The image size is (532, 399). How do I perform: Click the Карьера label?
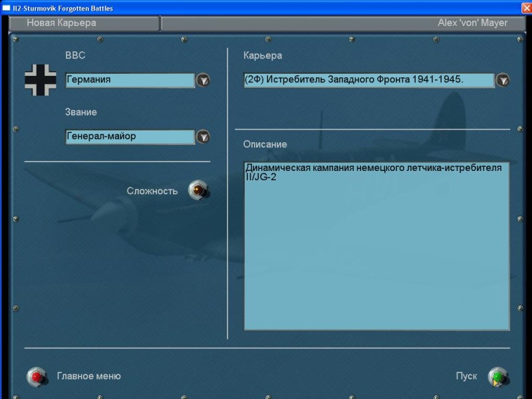point(263,55)
